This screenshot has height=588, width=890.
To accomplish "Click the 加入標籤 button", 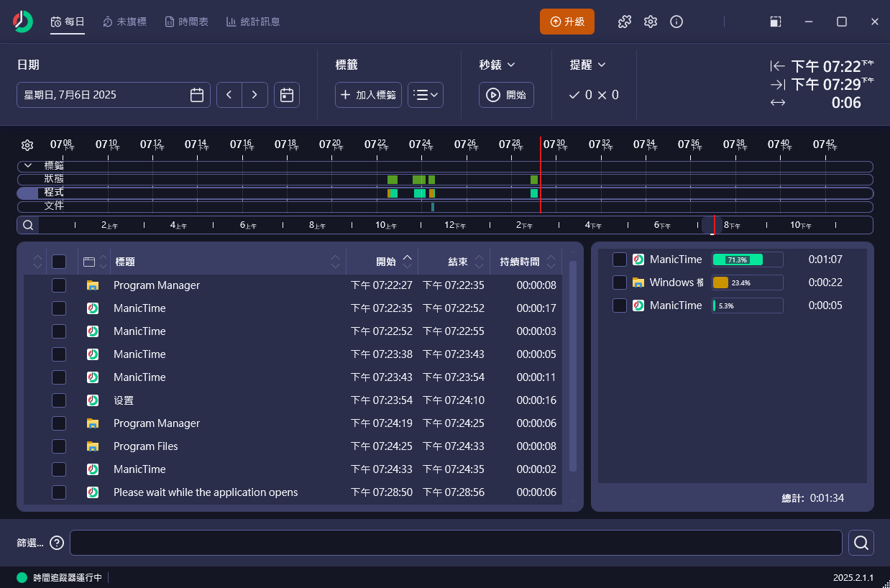I will tap(368, 95).
